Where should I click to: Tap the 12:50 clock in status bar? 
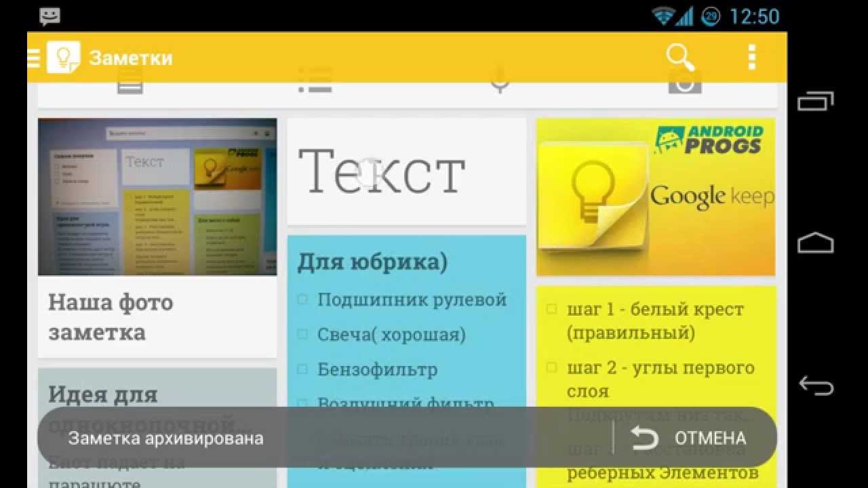point(754,16)
